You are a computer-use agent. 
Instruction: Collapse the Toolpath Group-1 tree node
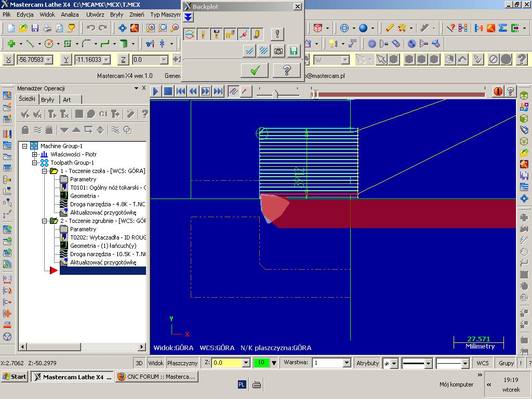click(35, 163)
